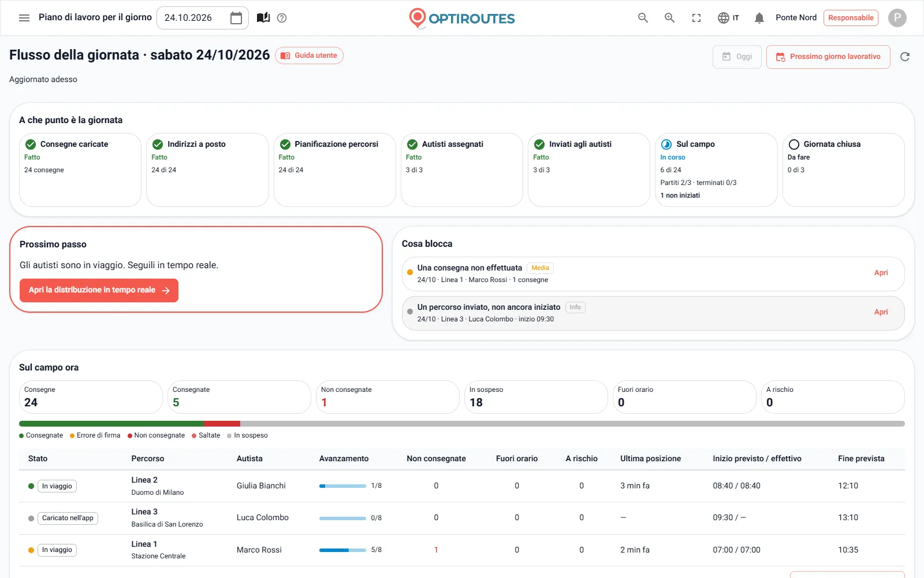Select the Linea 2 Giulia Bianchi row

pyautogui.click(x=461, y=486)
